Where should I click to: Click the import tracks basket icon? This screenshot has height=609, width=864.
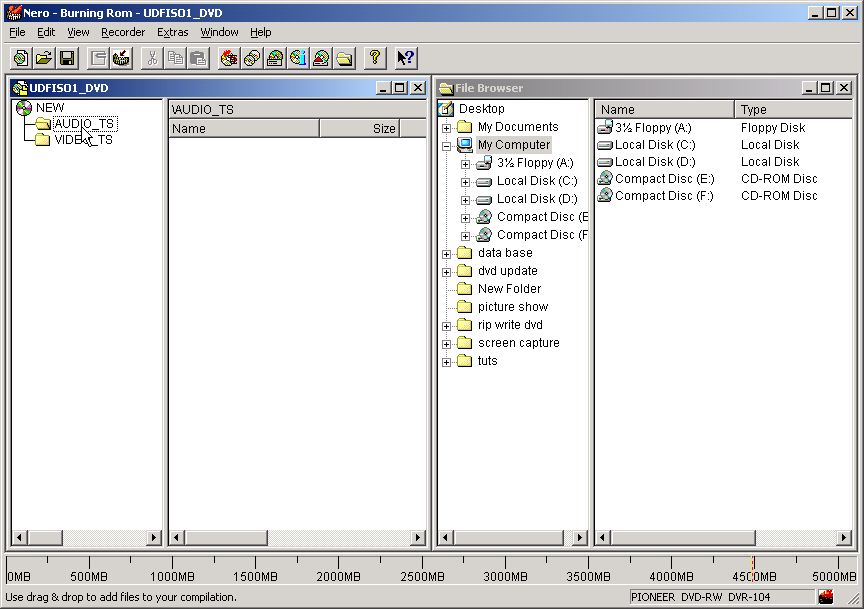tap(121, 58)
